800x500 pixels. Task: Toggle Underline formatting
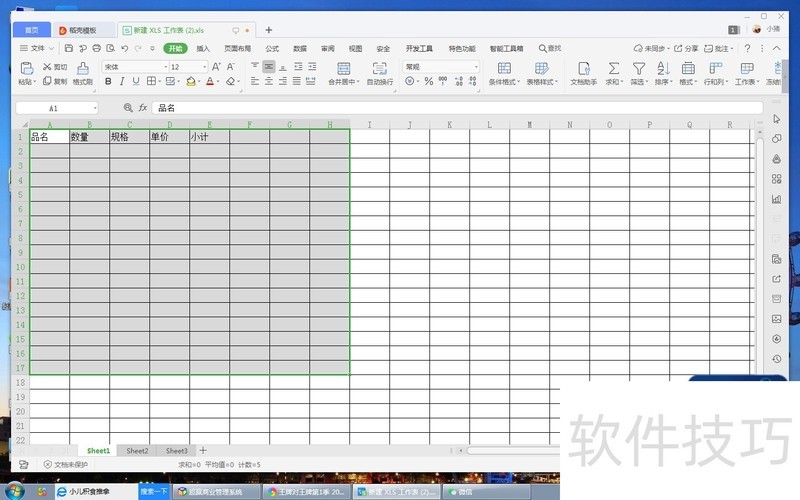136,81
